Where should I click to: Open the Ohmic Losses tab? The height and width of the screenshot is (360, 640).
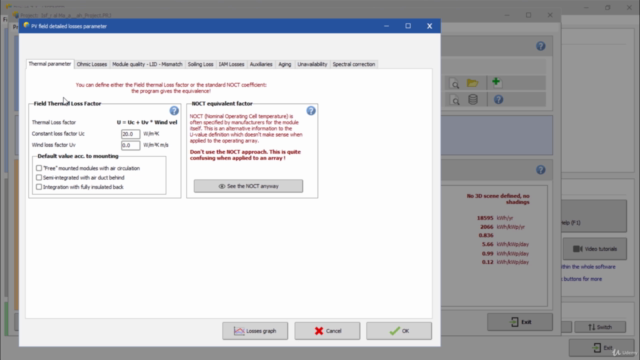click(92, 64)
